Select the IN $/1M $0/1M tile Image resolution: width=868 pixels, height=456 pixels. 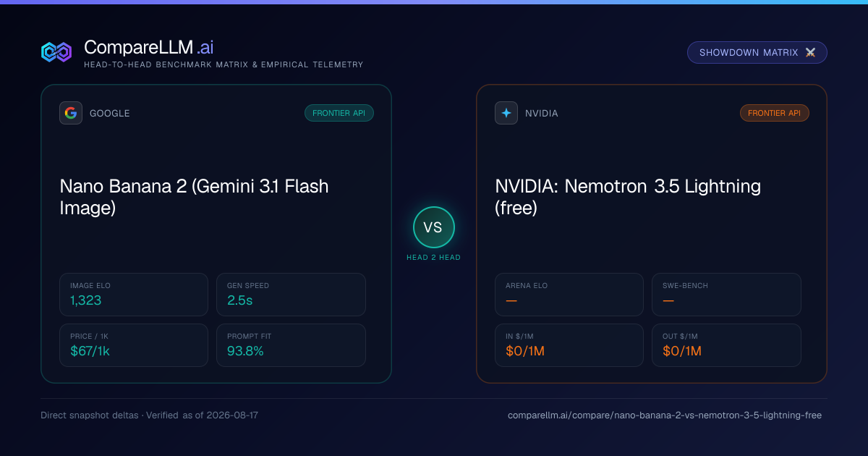(569, 345)
